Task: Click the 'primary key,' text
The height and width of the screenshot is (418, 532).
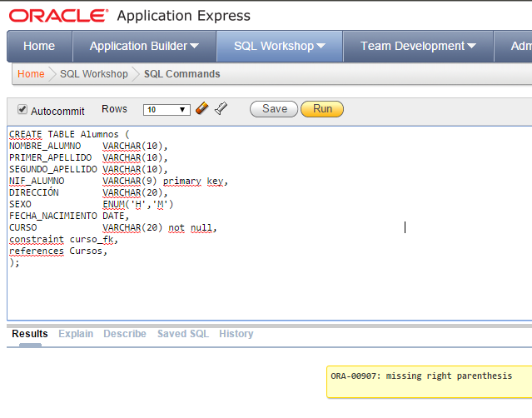Action: 196,182
